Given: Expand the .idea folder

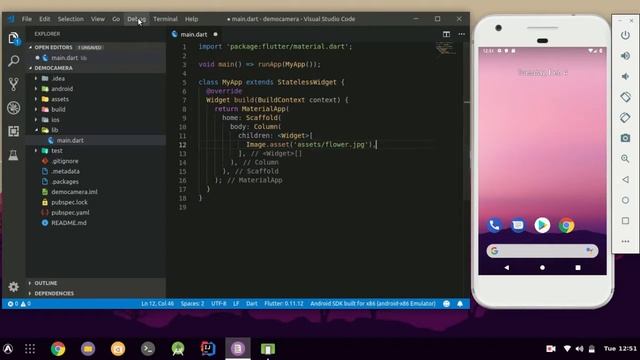Looking at the screenshot, I should pos(36,78).
